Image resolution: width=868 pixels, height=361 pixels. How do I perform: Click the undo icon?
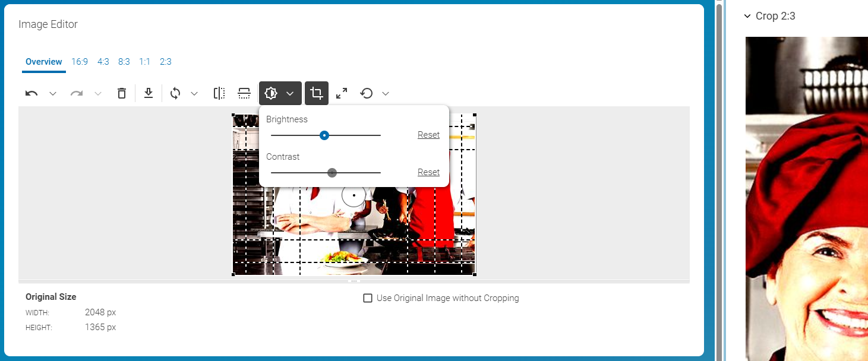tap(31, 93)
